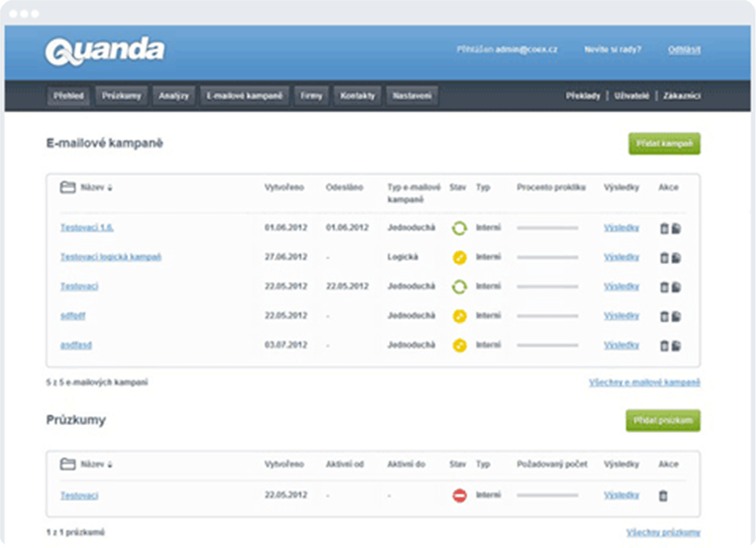Open Nastavení in the navigation bar
Viewport: 756px width, 548px height.
[412, 96]
